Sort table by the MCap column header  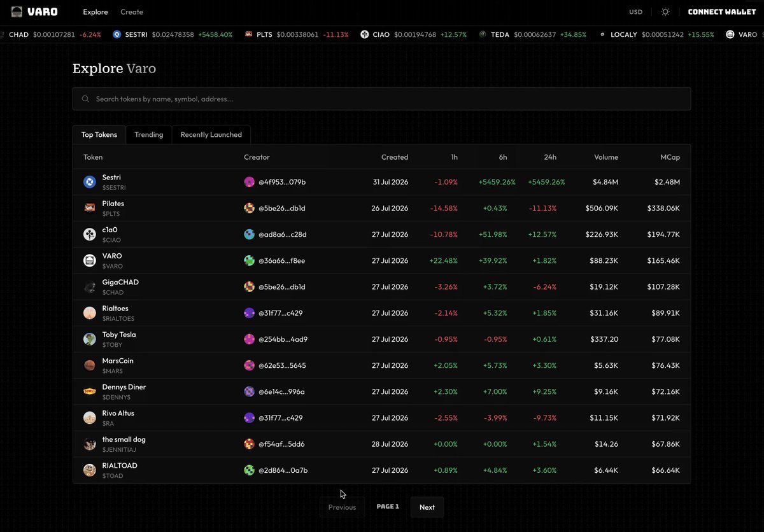[670, 157]
